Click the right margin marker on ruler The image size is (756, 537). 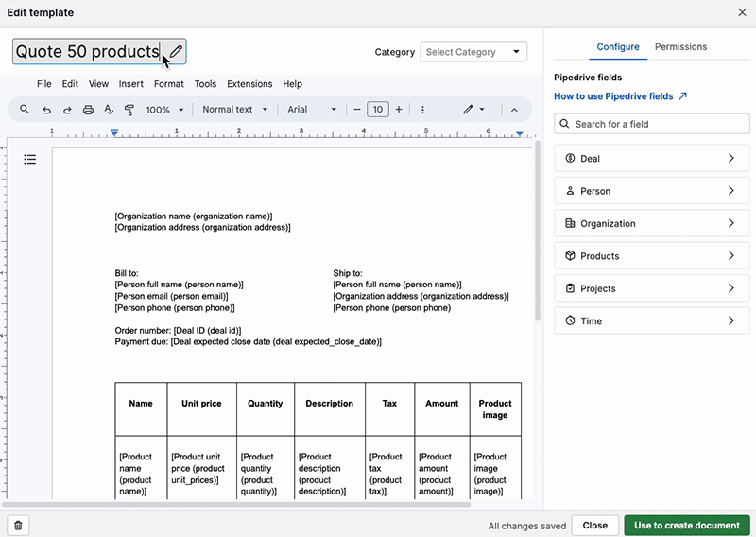(x=519, y=133)
